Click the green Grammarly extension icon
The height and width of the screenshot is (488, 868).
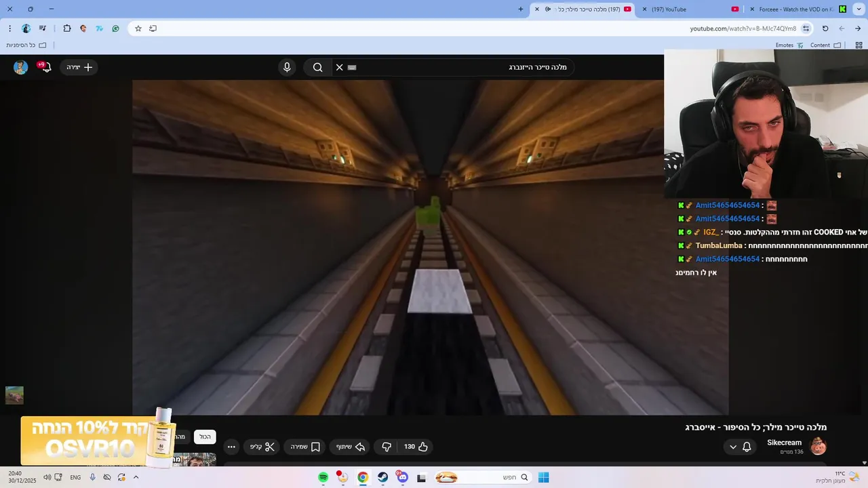pos(115,28)
